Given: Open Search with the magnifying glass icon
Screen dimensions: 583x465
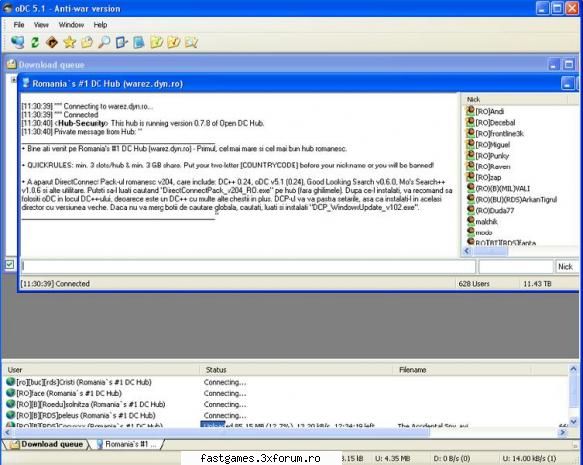Looking at the screenshot, I should pyautogui.click(x=104, y=42).
